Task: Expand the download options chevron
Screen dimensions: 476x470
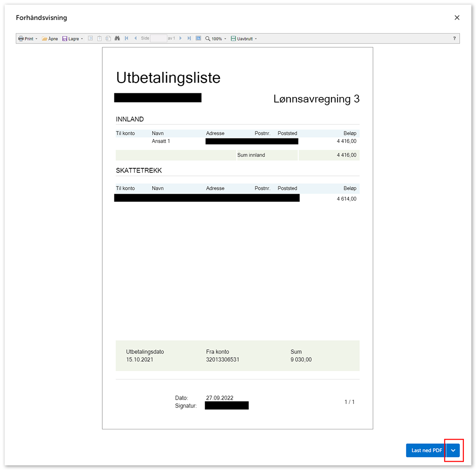Action: [453, 450]
